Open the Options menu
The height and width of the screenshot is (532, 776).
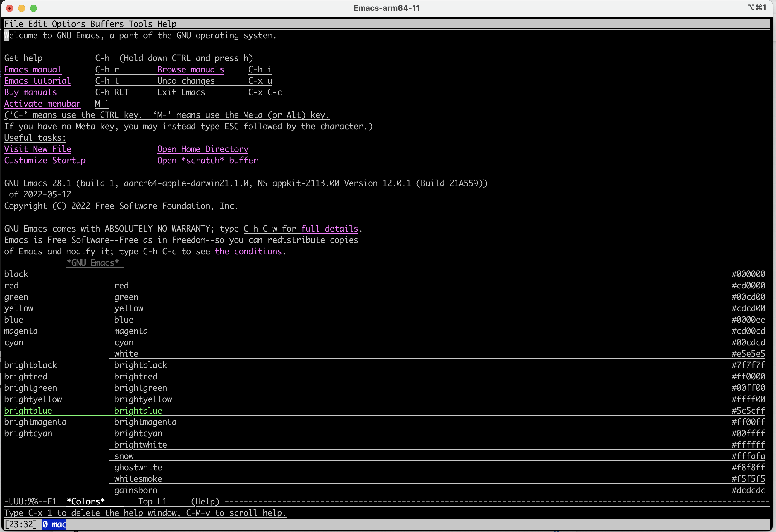point(69,24)
